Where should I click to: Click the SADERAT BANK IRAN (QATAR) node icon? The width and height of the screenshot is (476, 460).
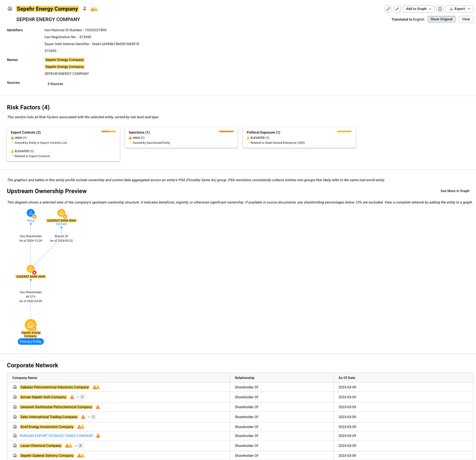click(61, 213)
